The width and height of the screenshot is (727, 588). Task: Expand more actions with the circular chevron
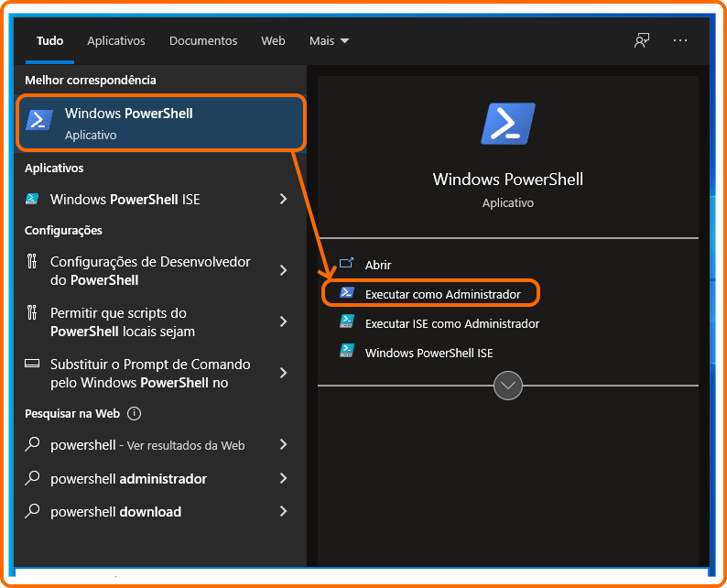point(507,386)
